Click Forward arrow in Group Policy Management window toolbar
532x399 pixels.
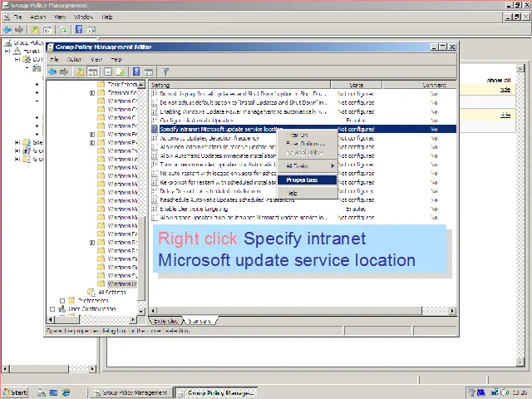[19, 30]
